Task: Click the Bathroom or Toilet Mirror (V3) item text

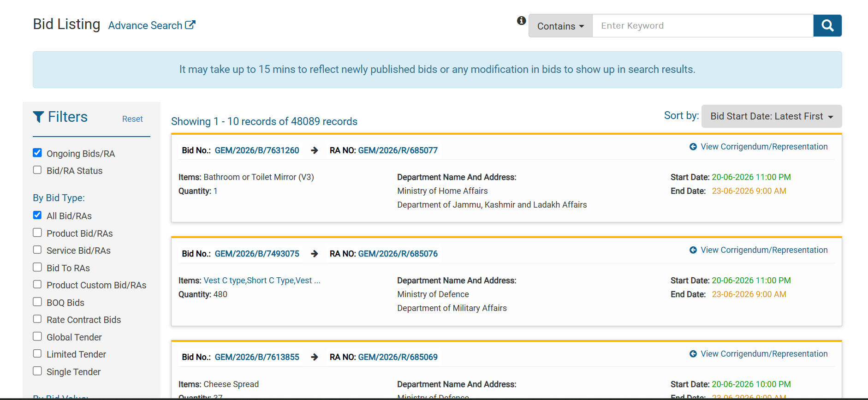Action: point(259,177)
